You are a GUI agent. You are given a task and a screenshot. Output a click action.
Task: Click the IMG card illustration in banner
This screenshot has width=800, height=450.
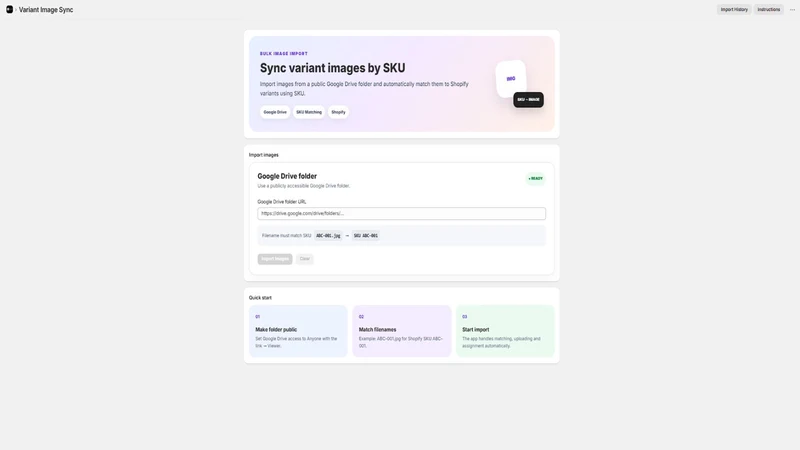pos(511,78)
